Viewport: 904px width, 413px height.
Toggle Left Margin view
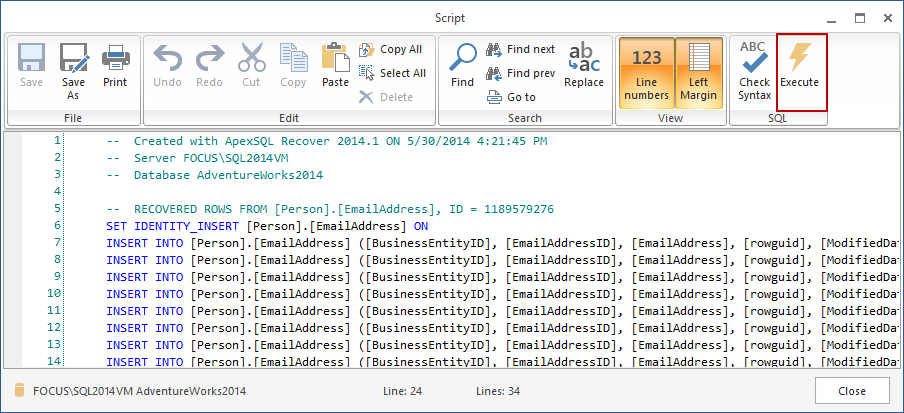click(699, 73)
